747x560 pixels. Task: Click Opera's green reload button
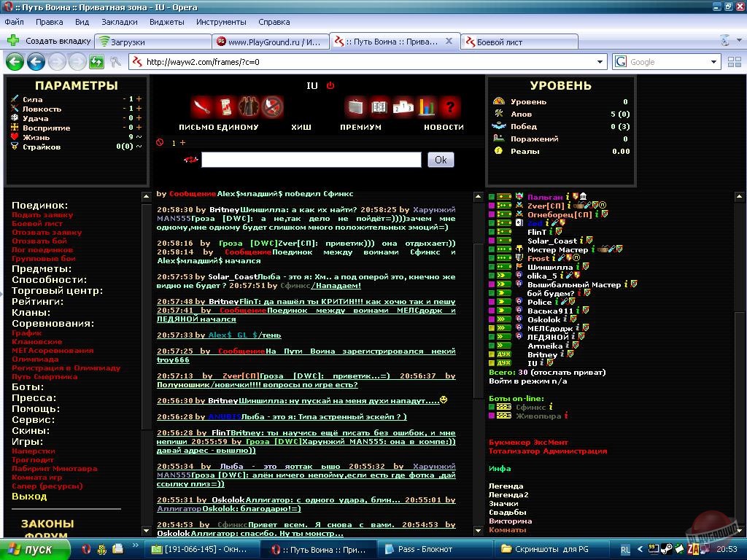[x=96, y=62]
